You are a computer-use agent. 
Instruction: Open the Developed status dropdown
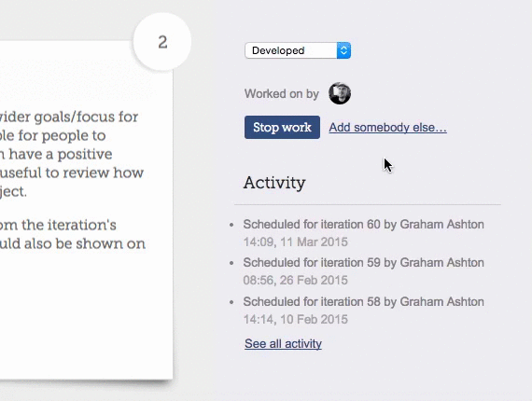[298, 50]
